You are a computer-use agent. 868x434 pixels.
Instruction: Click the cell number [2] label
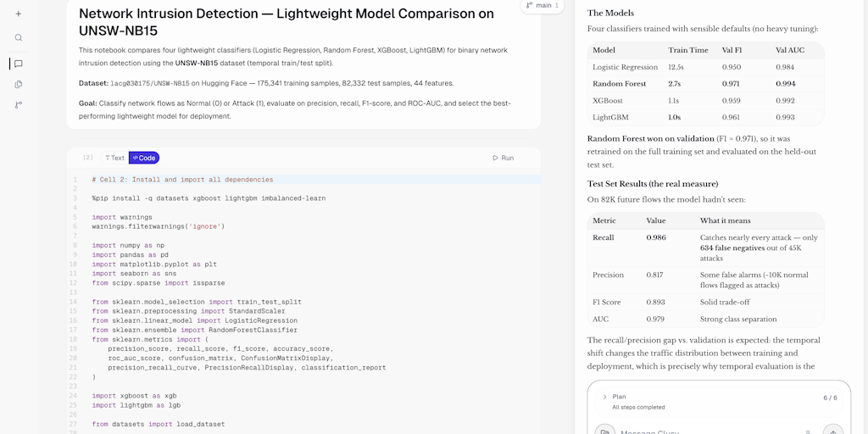[88, 158]
